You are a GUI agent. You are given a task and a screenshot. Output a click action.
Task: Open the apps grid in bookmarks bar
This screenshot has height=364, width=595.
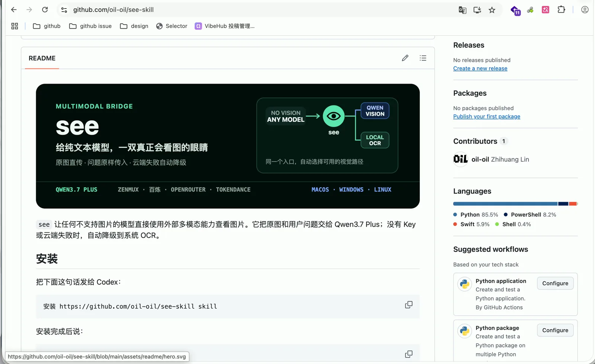click(15, 26)
